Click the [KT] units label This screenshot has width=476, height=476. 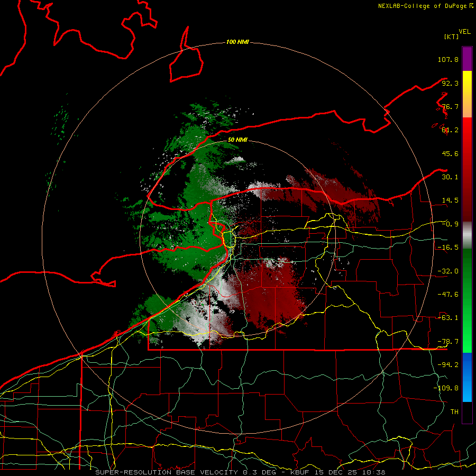[x=452, y=36]
